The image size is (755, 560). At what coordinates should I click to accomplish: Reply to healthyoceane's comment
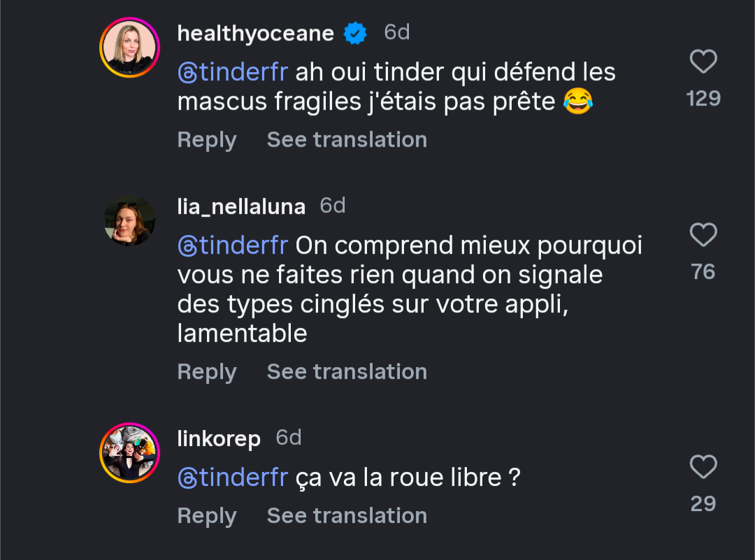click(x=207, y=140)
